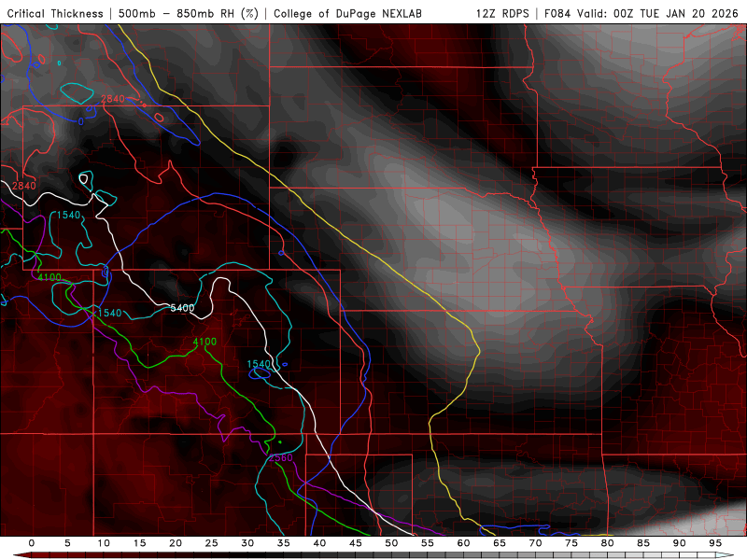Viewport: 747px width, 560px height.
Task: Select the red "2840" label on the upper contour
Action: pyautogui.click(x=113, y=99)
